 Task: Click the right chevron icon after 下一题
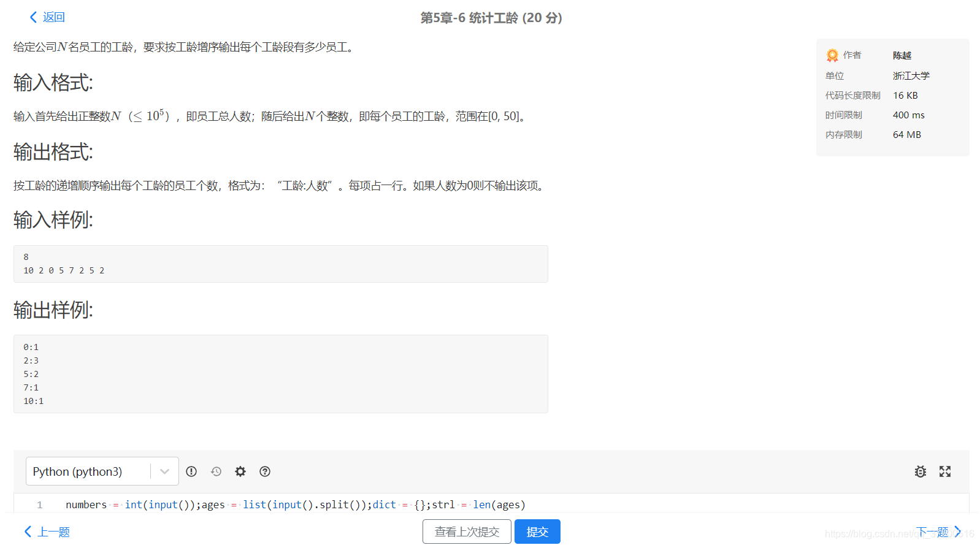tap(957, 532)
